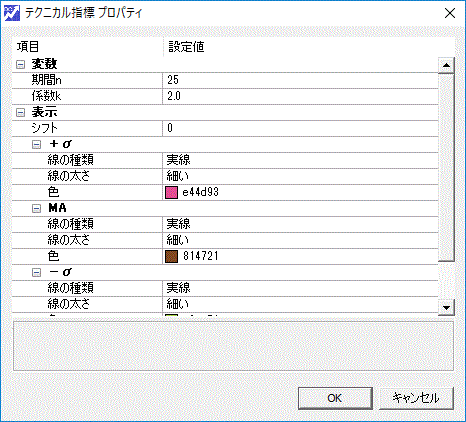Collapse the 変数 section
The width and height of the screenshot is (466, 422).
click(x=20, y=64)
